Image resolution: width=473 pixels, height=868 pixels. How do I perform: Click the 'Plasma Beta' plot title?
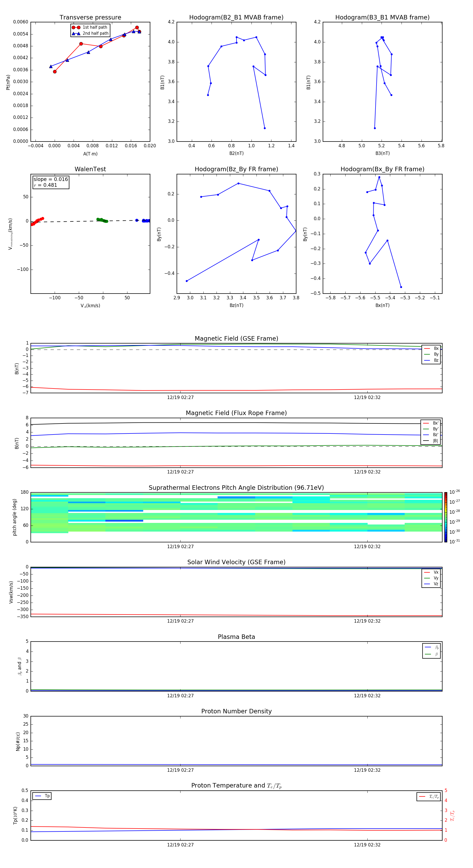pyautogui.click(x=236, y=637)
